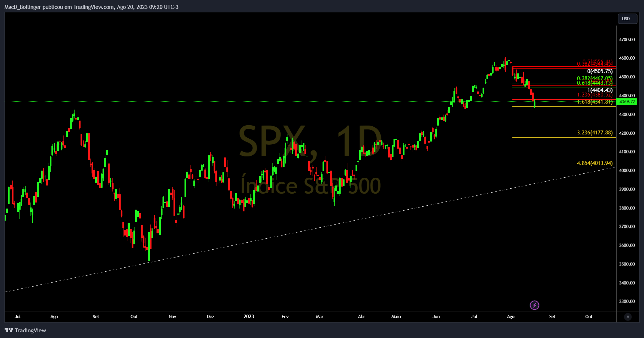This screenshot has width=644, height=338.
Task: Select the 4.854(4013.94) Fibonacci level label
Action: (595, 163)
